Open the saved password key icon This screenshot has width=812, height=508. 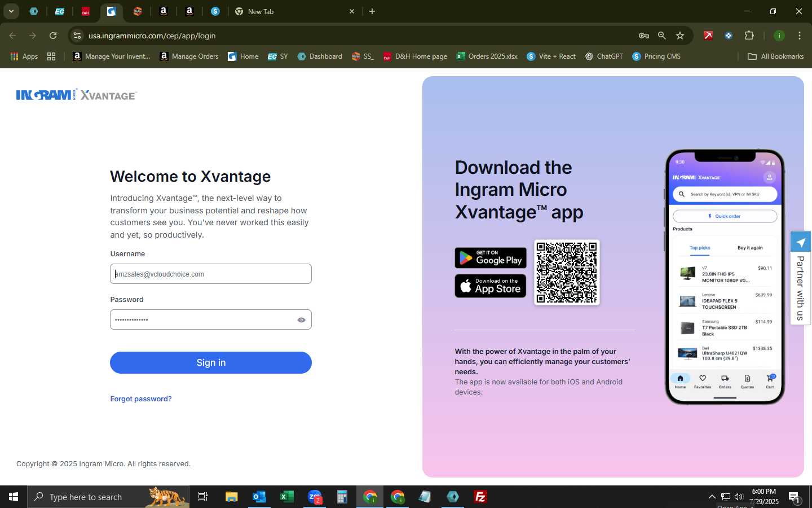click(x=644, y=36)
